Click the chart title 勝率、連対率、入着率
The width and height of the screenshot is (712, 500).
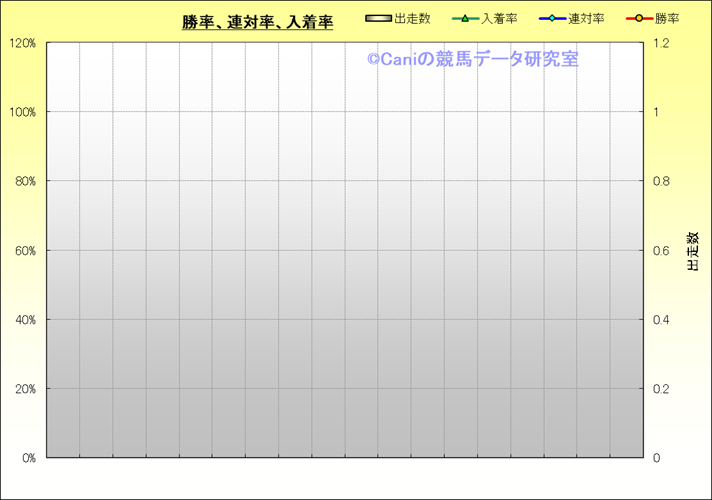[257, 22]
